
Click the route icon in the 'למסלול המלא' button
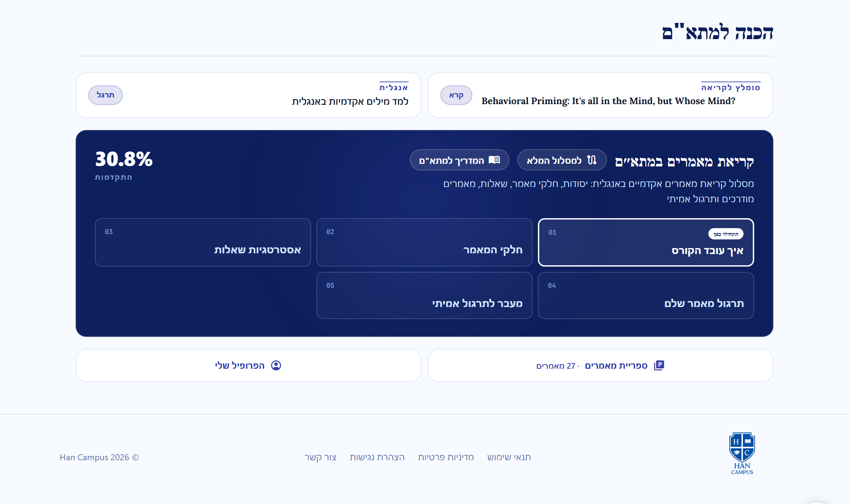tap(592, 160)
